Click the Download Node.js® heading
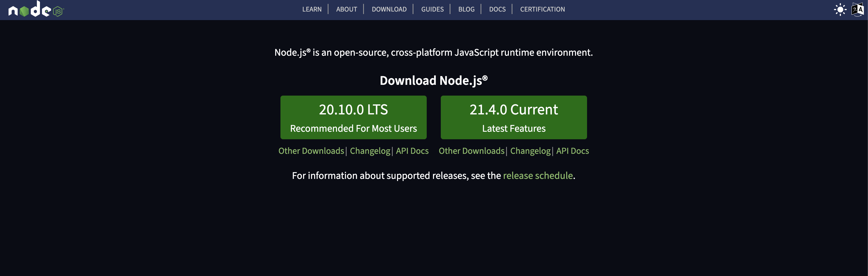The width and height of the screenshot is (868, 276). (x=434, y=81)
